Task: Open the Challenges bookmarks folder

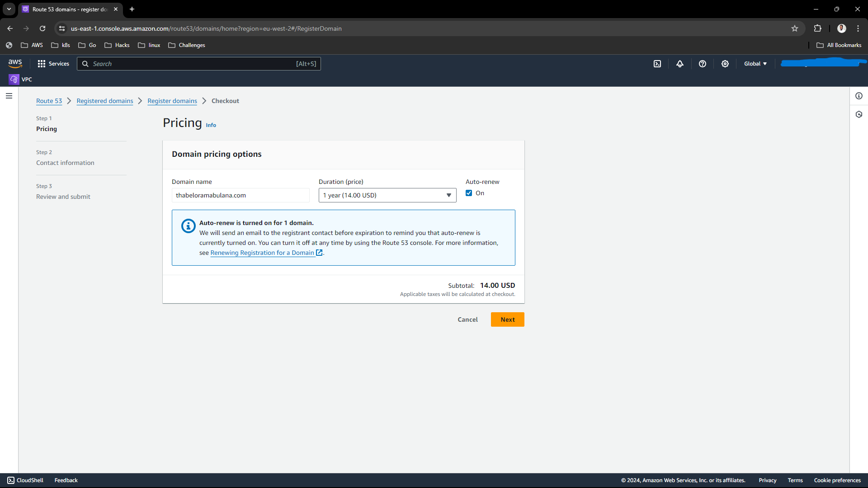Action: coord(187,45)
